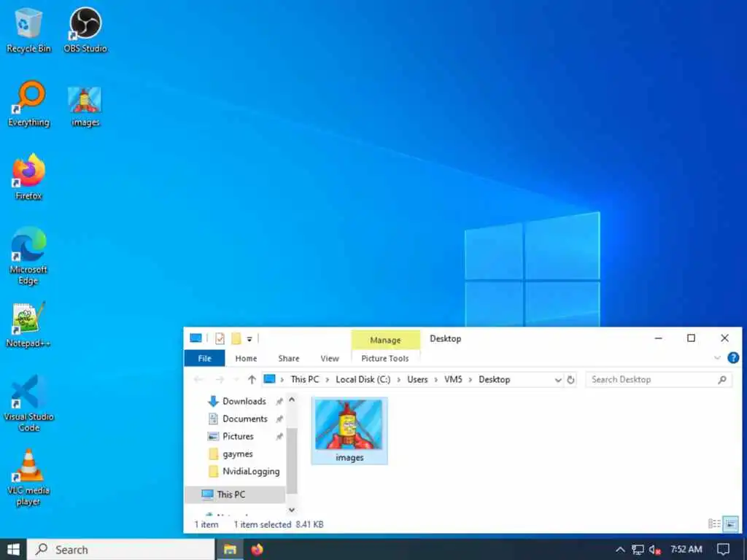Open the notification center icon

723,550
